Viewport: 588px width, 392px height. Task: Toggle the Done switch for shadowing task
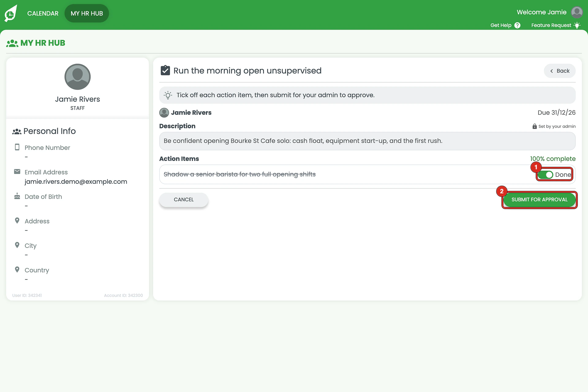[545, 175]
